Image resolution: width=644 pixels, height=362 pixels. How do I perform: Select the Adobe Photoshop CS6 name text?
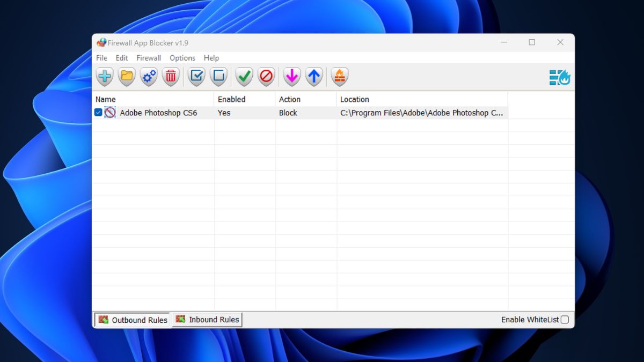[158, 113]
